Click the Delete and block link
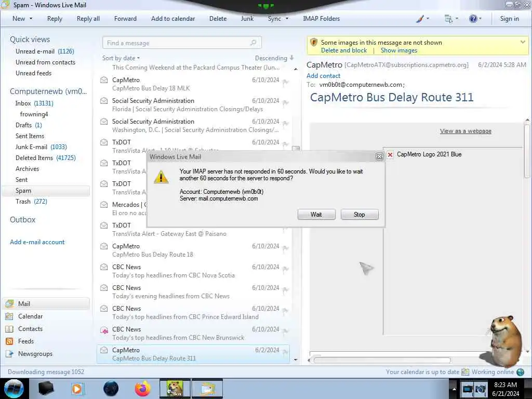 (344, 50)
